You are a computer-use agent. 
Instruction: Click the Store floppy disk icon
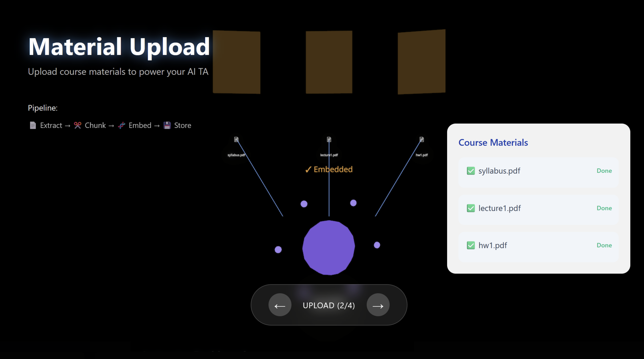[167, 125]
